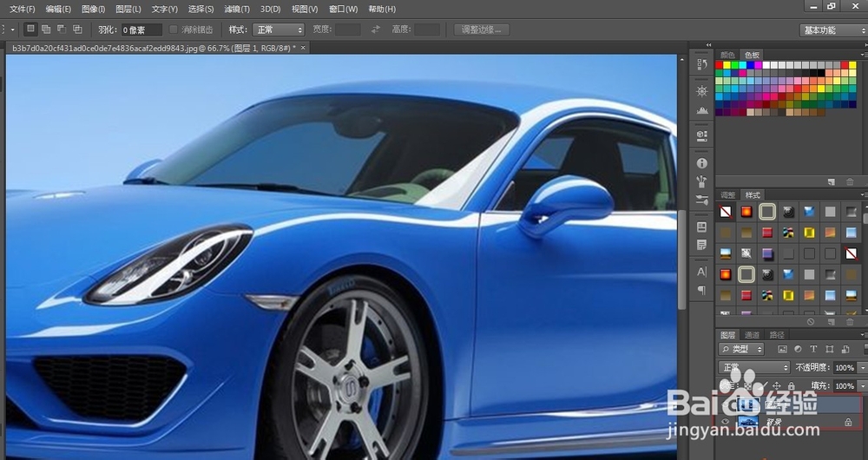Select the 背景 layer thumbnail
This screenshot has width=868, height=460.
click(748, 422)
